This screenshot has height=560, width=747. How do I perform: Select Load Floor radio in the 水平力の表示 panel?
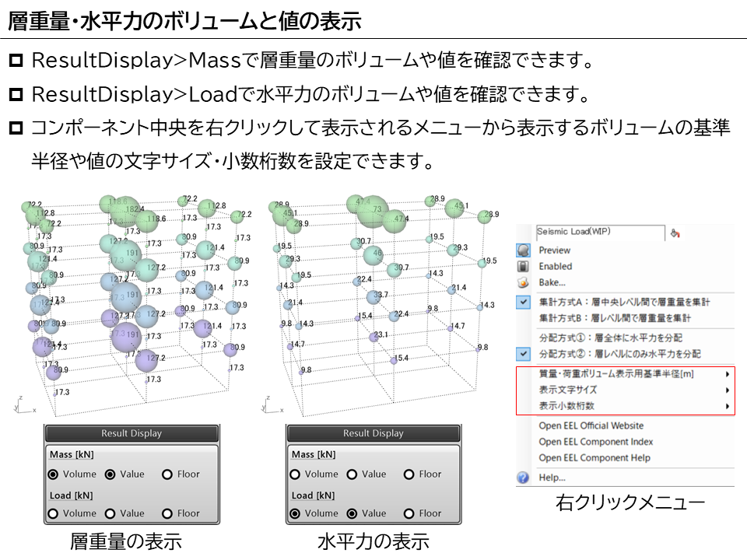[409, 514]
